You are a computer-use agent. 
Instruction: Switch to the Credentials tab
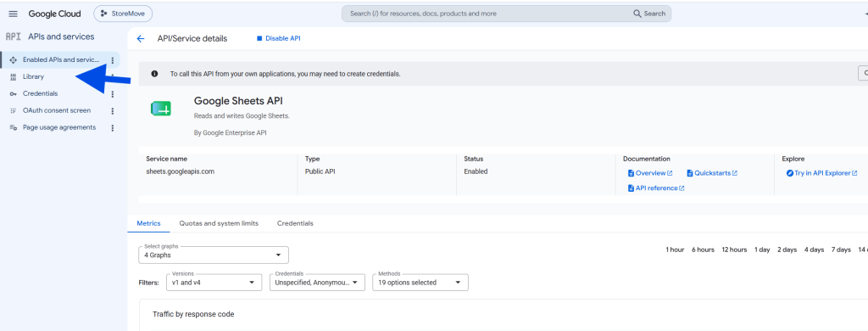[295, 223]
